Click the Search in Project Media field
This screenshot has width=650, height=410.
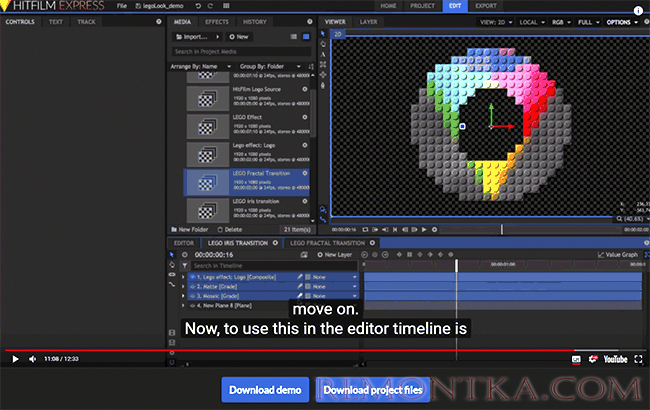[240, 51]
